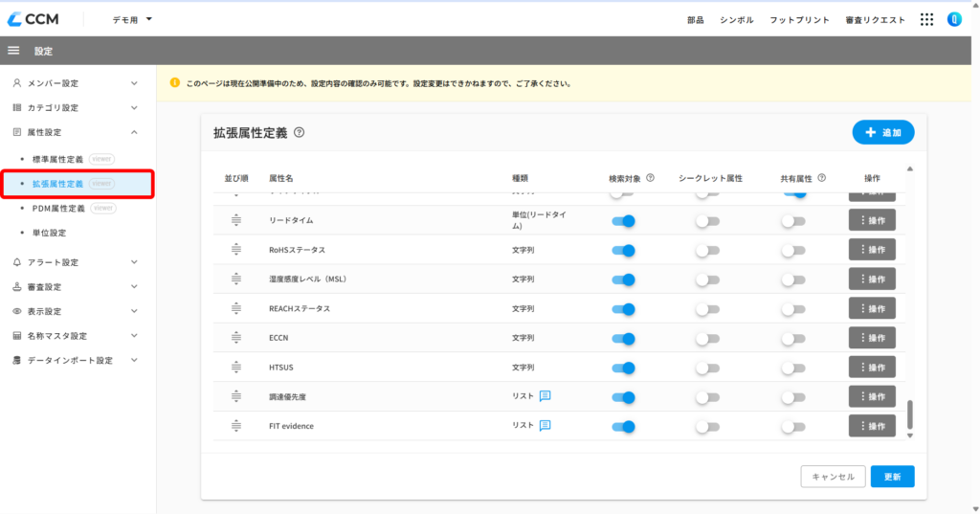Open 操作 menu for リードタイム row
The image size is (980, 514).
pyautogui.click(x=872, y=220)
